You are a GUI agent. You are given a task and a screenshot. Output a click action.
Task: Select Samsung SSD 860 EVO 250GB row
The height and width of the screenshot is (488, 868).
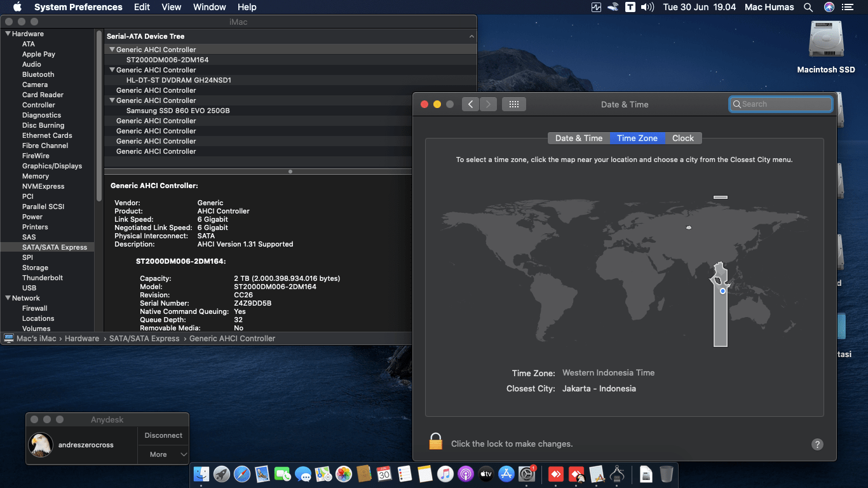[x=290, y=111]
